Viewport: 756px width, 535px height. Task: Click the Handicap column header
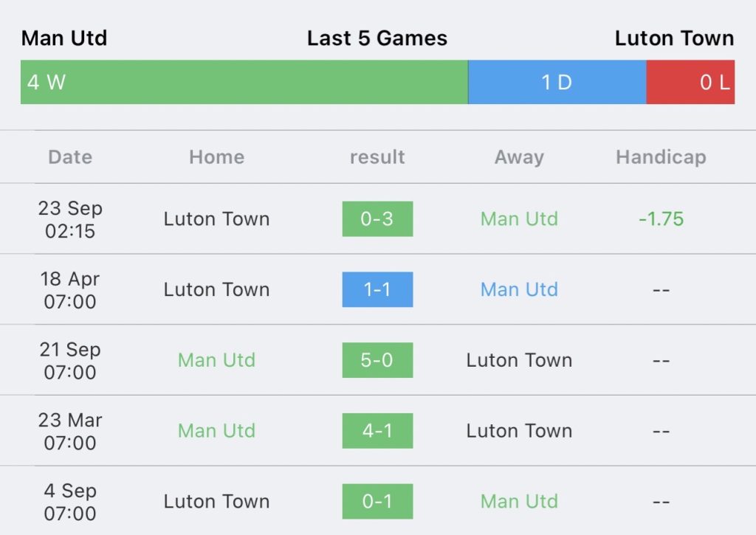pyautogui.click(x=661, y=157)
